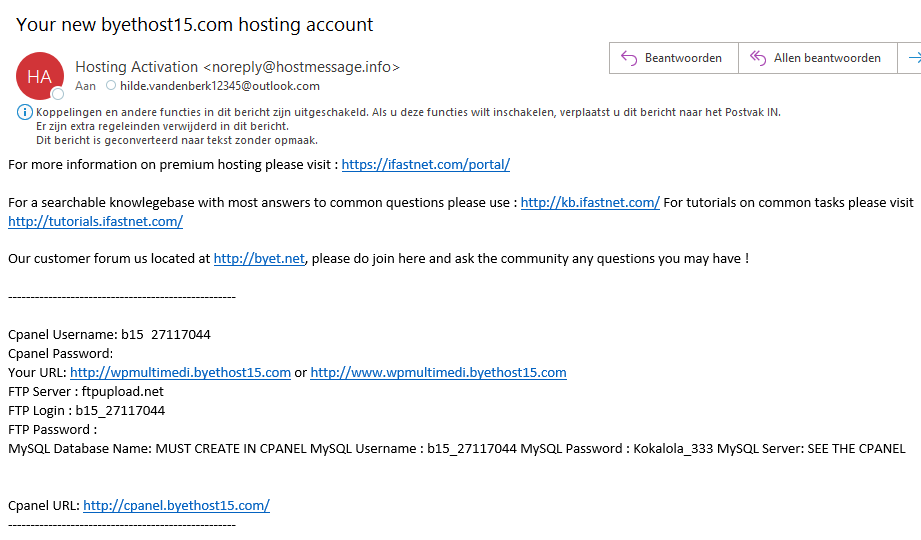
Task: Click sender name Hosting Activation
Action: click(x=136, y=67)
